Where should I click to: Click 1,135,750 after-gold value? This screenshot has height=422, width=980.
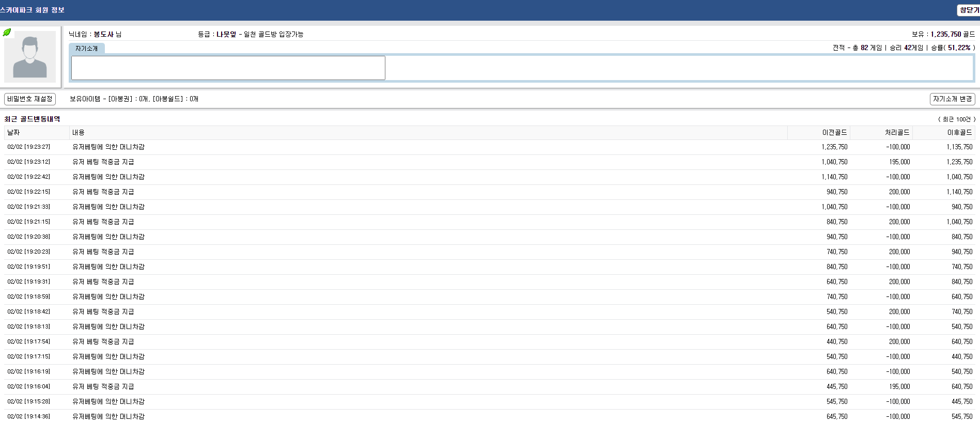[959, 147]
